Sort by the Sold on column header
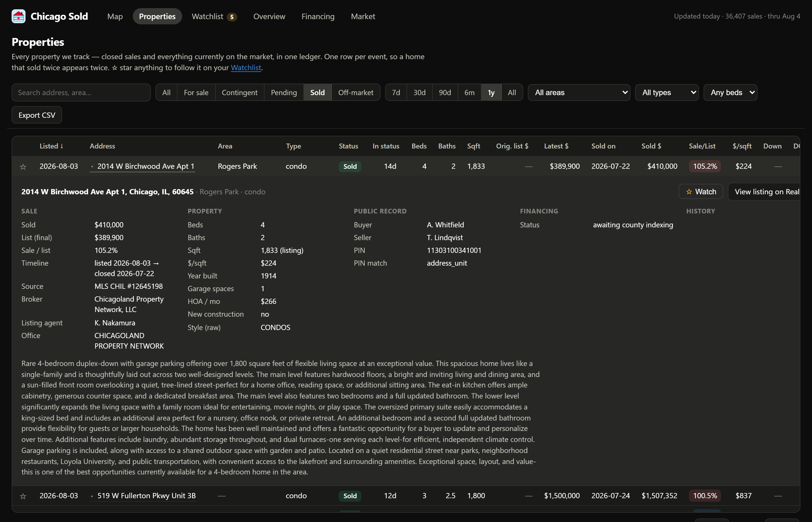Image resolution: width=812 pixels, height=522 pixels. 603,146
